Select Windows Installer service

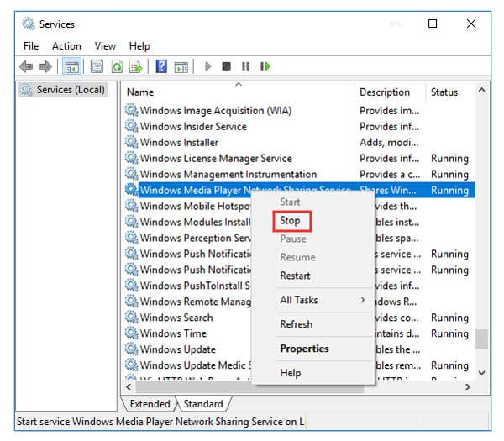tap(179, 142)
